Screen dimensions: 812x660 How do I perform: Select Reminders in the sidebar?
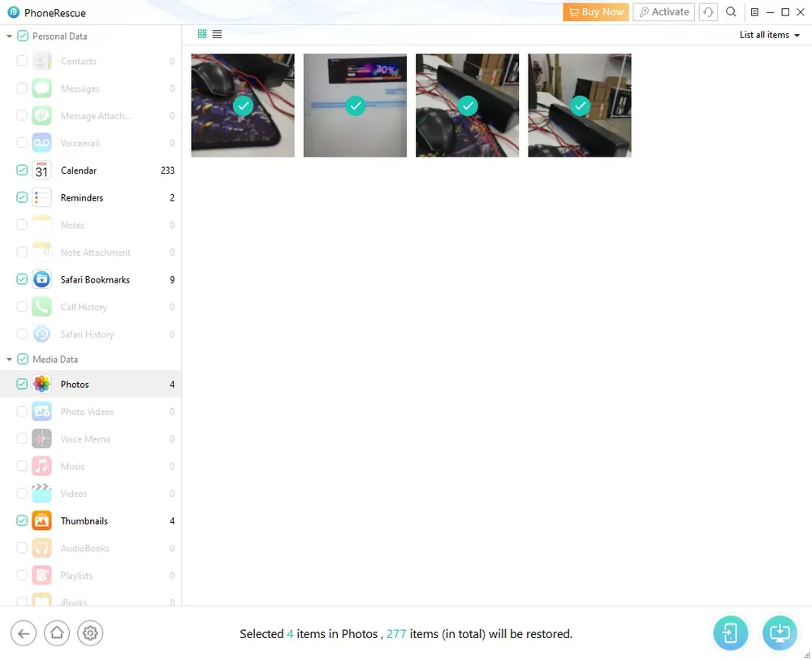[x=81, y=198]
